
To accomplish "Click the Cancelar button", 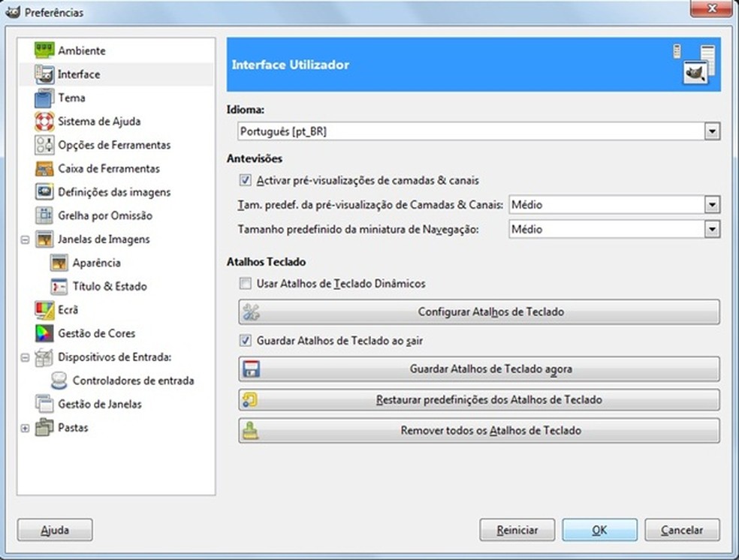I will coord(682,530).
